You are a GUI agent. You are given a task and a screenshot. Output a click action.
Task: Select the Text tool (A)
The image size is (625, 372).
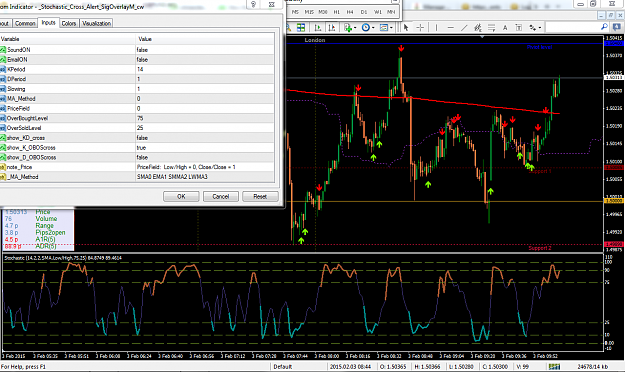(505, 28)
